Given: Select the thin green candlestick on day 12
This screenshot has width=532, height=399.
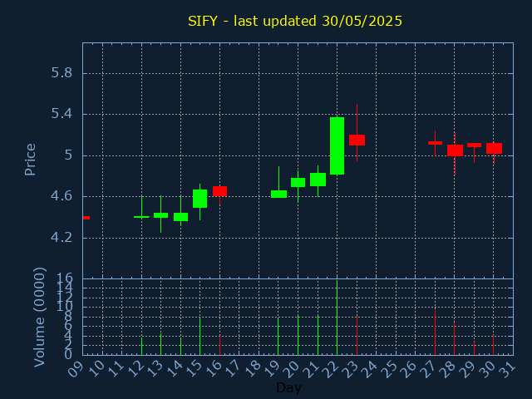Looking at the screenshot, I should pyautogui.click(x=142, y=216).
